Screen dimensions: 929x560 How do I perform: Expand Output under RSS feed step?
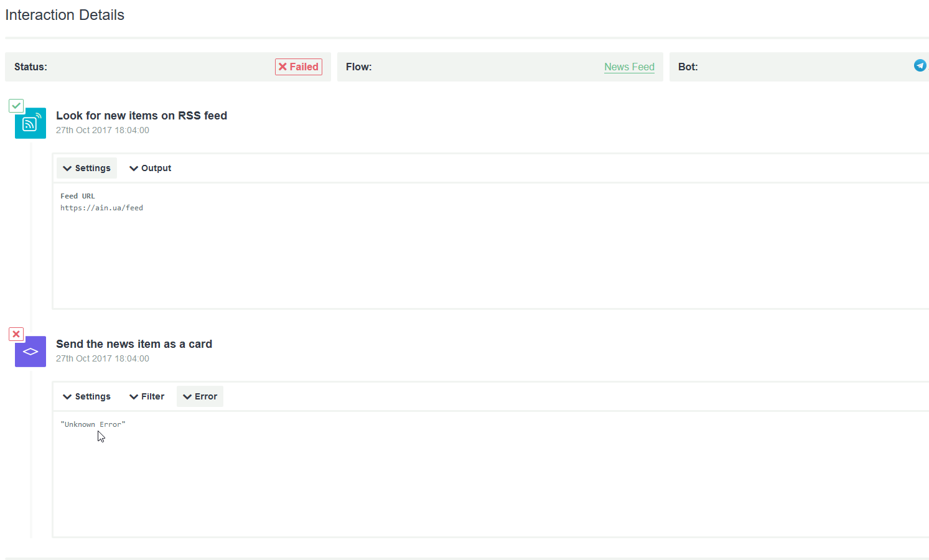150,168
